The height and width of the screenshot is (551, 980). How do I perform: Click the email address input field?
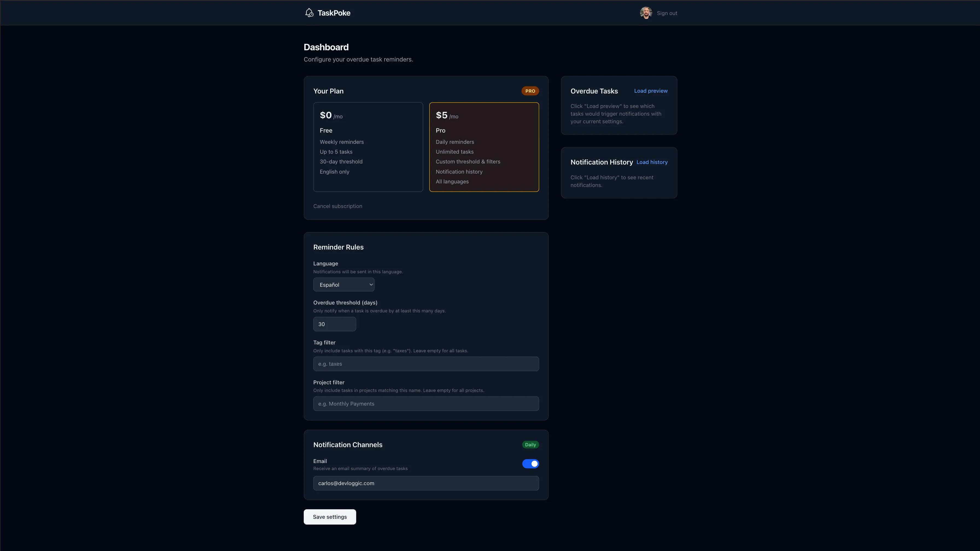[426, 483]
